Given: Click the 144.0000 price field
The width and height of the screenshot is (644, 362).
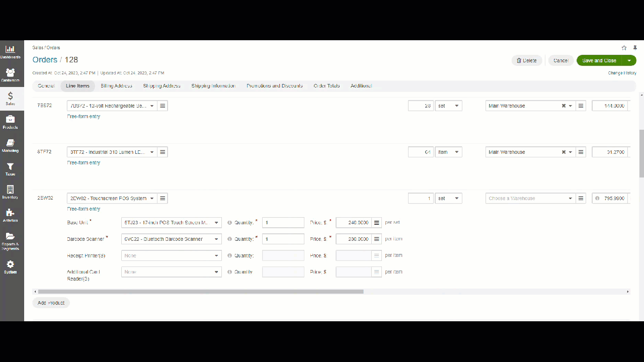Looking at the screenshot, I should (x=610, y=106).
